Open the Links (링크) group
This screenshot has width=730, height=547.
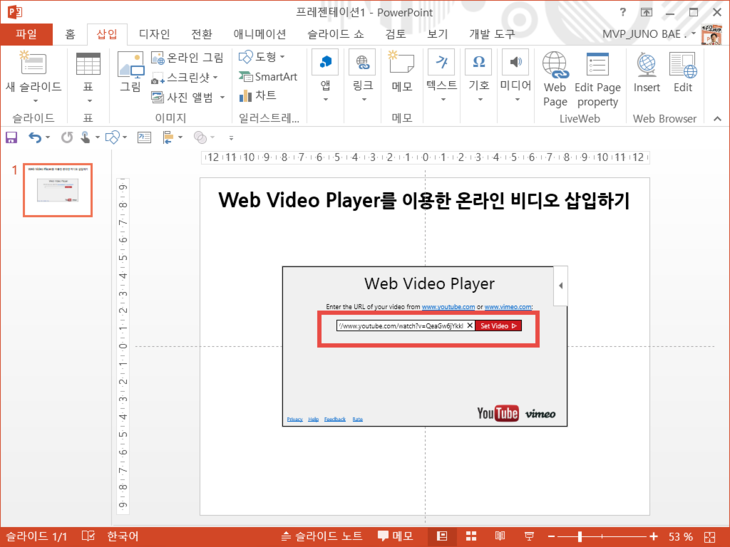(x=362, y=62)
